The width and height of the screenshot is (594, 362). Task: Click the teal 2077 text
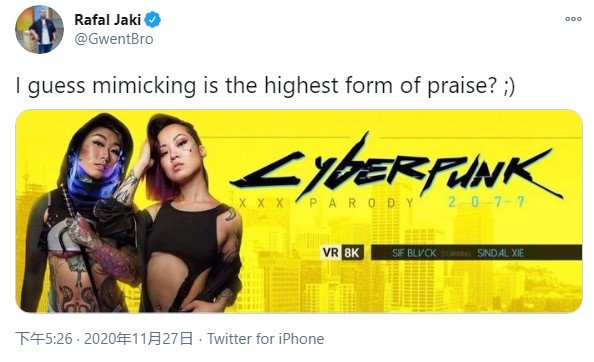point(486,201)
